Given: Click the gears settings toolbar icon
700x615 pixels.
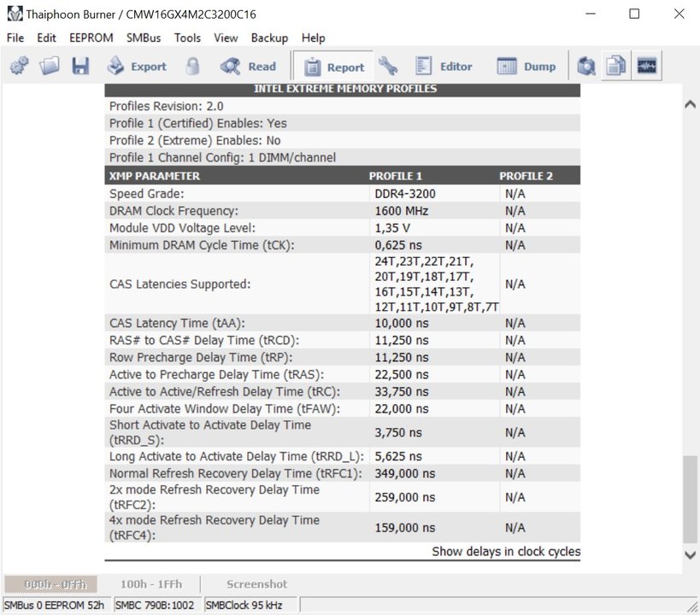Looking at the screenshot, I should tap(19, 66).
